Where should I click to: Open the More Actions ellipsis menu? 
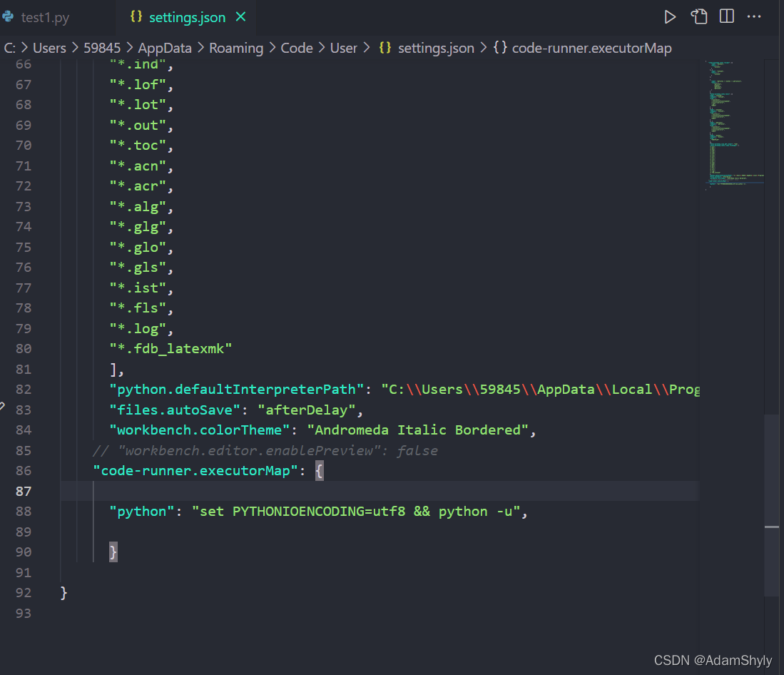pyautogui.click(x=754, y=16)
